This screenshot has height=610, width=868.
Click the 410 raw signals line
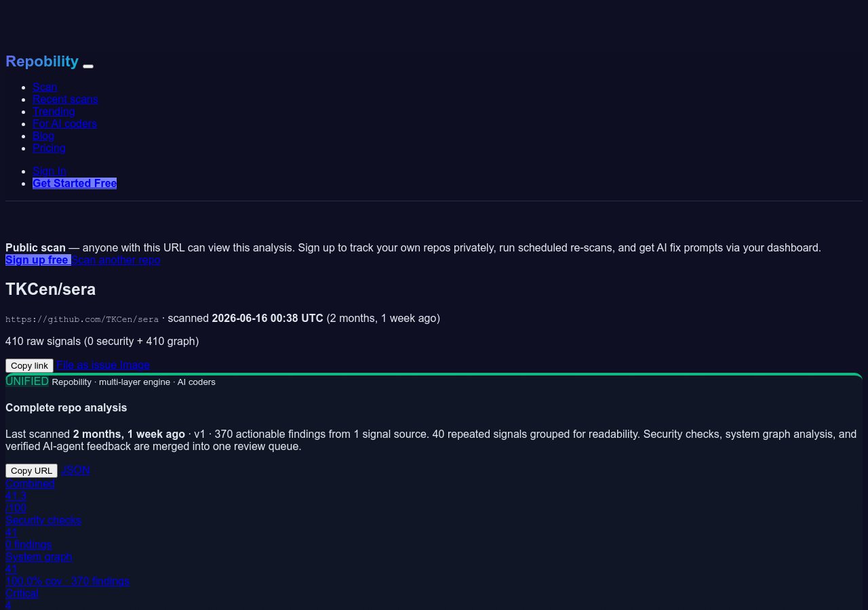click(x=102, y=341)
